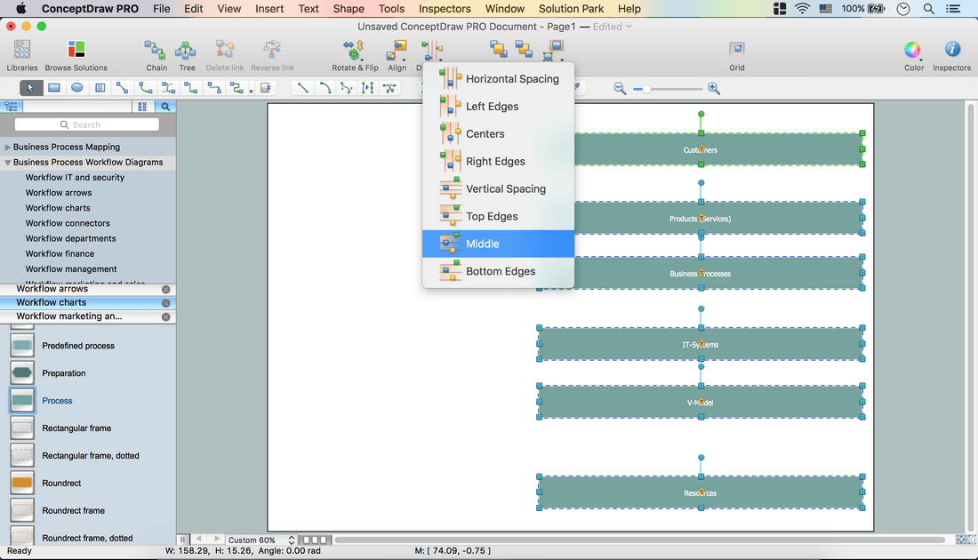
Task: Toggle the library tree view button
Action: coord(12,107)
